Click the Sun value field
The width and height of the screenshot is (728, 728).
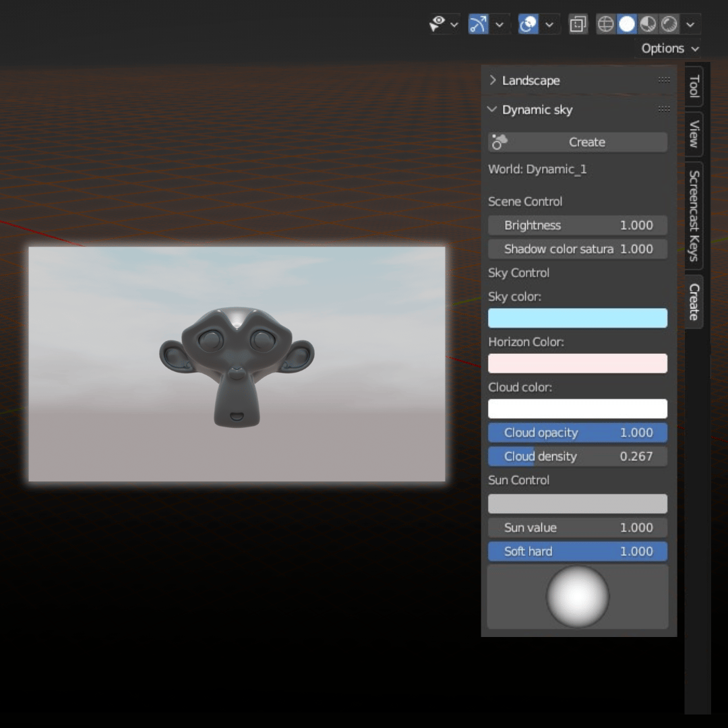[x=578, y=527]
